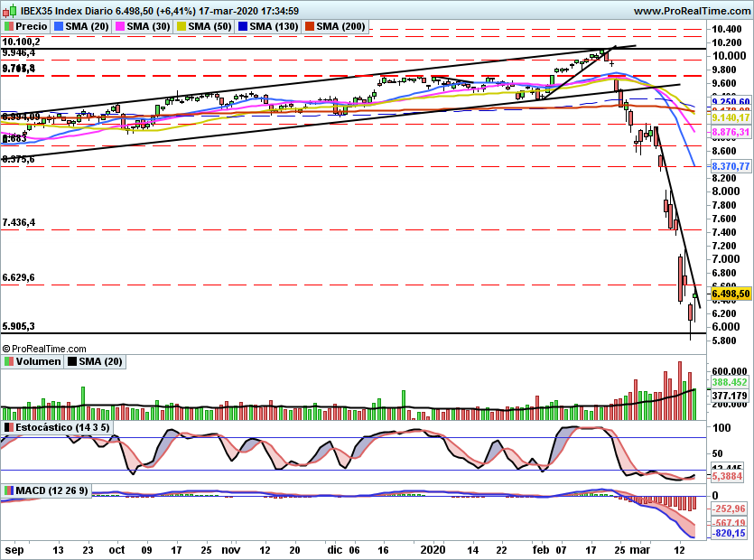
Task: Click the yellow SMA (50) color swatch
Action: click(x=179, y=26)
